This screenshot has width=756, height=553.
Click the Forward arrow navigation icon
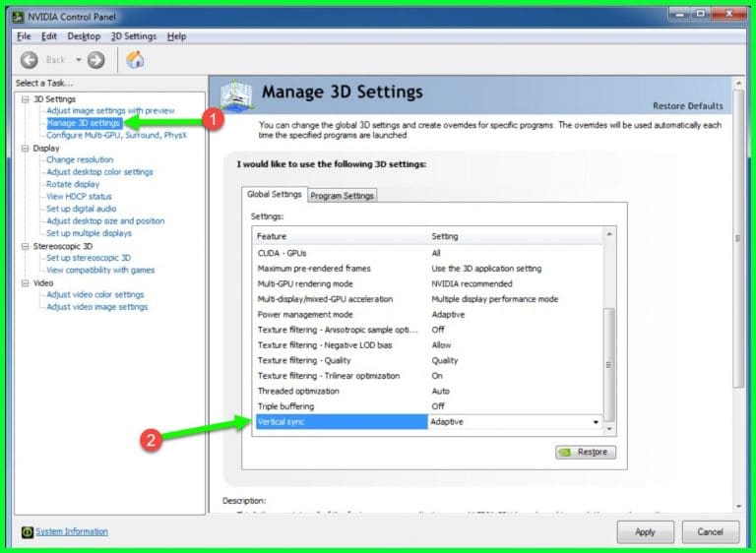click(x=95, y=60)
